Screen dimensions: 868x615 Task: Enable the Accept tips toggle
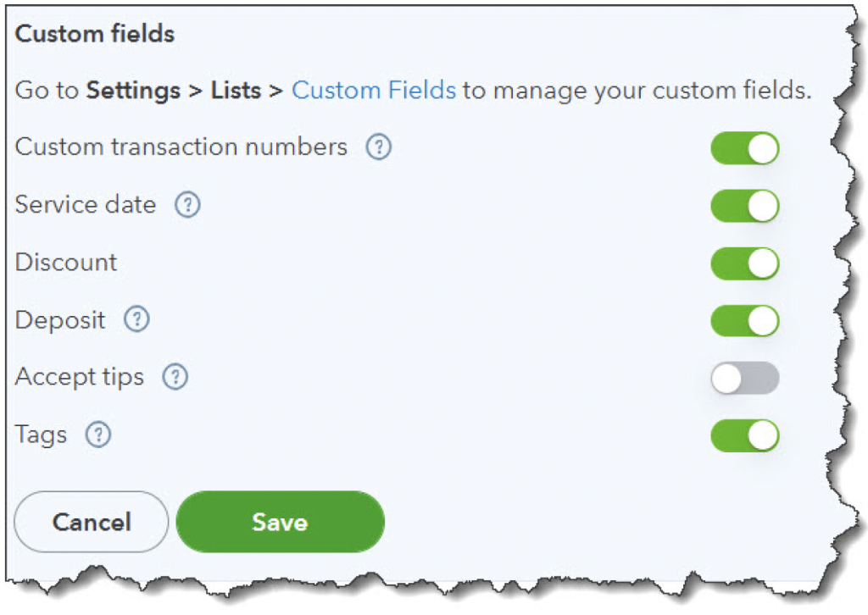pos(744,378)
